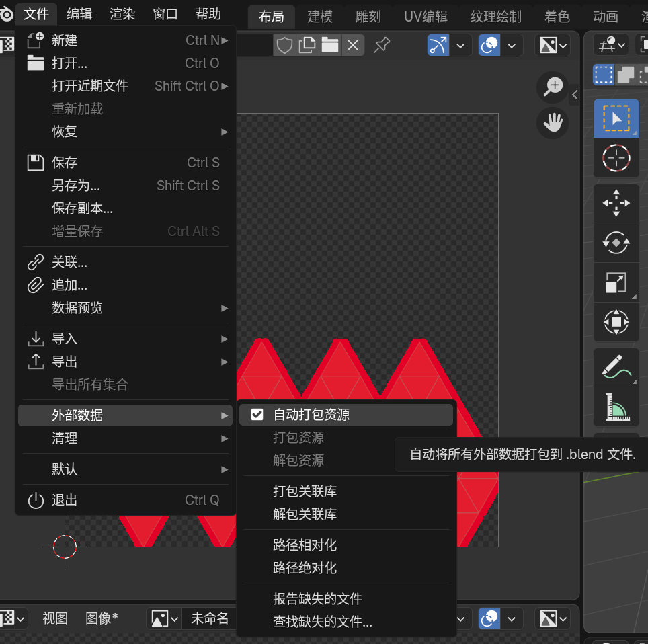Select the Scale tool

[616, 282]
